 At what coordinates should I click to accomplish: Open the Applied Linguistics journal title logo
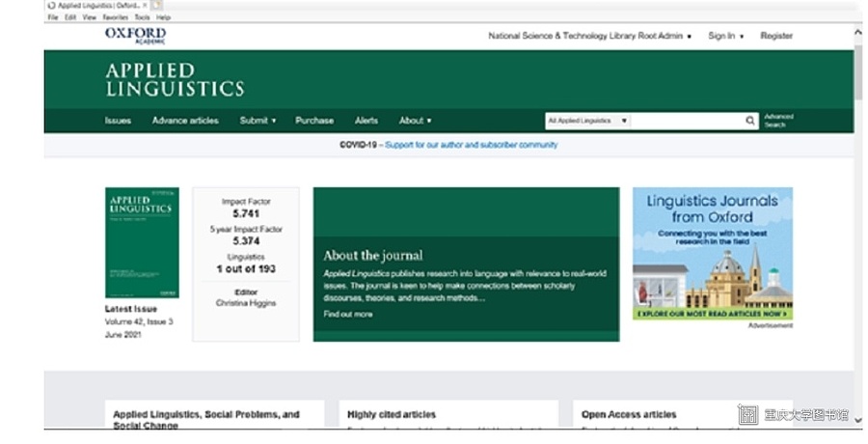pos(175,80)
